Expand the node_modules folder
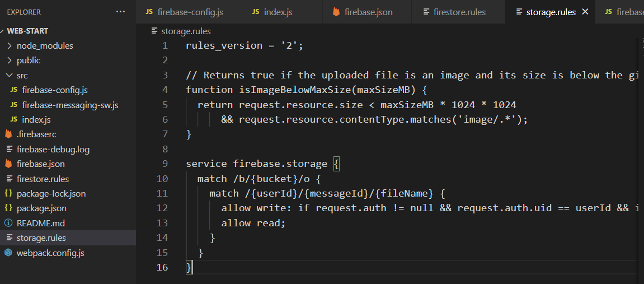 point(45,45)
